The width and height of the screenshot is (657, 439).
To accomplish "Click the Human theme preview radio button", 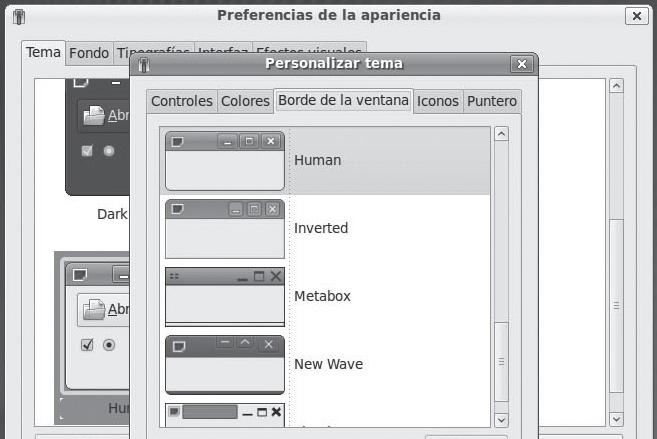I will [109, 345].
